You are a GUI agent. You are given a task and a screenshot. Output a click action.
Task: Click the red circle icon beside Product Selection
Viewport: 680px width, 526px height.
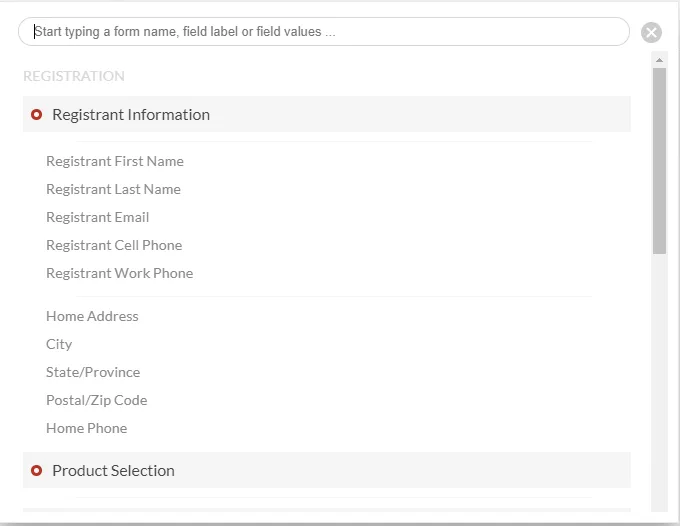coord(36,470)
